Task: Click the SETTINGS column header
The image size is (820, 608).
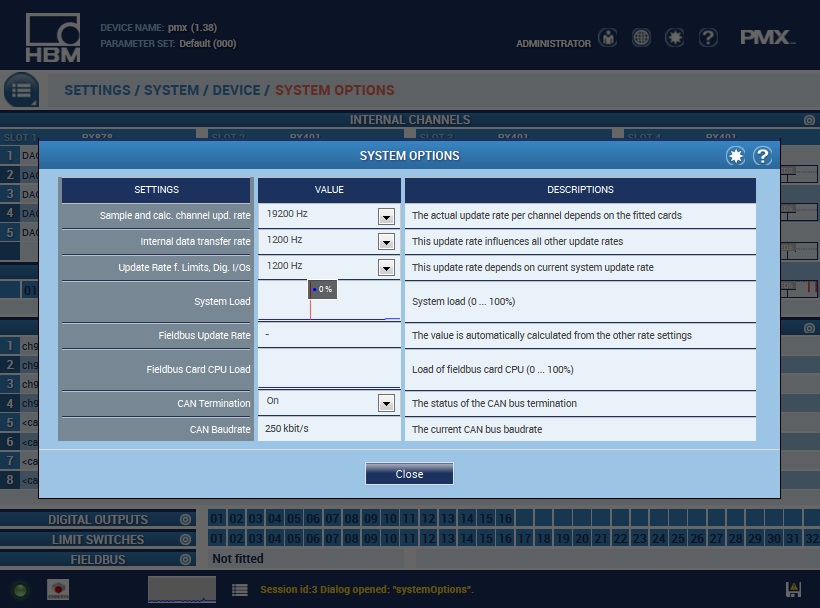Action: point(156,190)
